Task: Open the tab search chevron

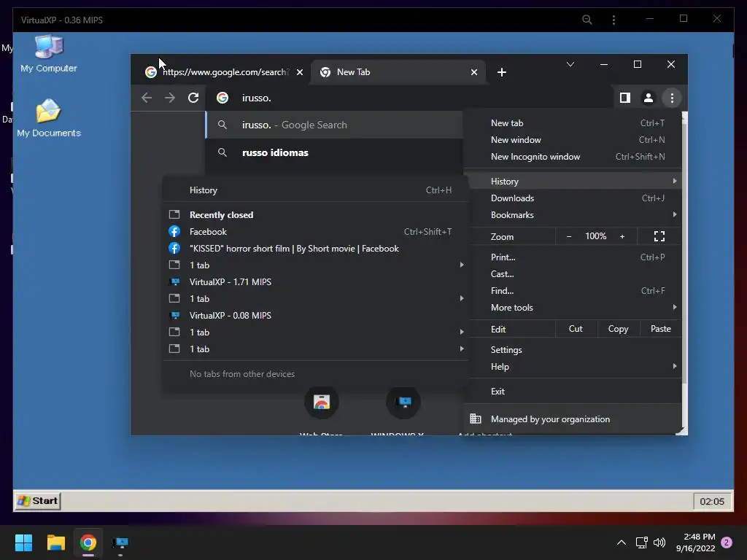Action: tap(570, 64)
